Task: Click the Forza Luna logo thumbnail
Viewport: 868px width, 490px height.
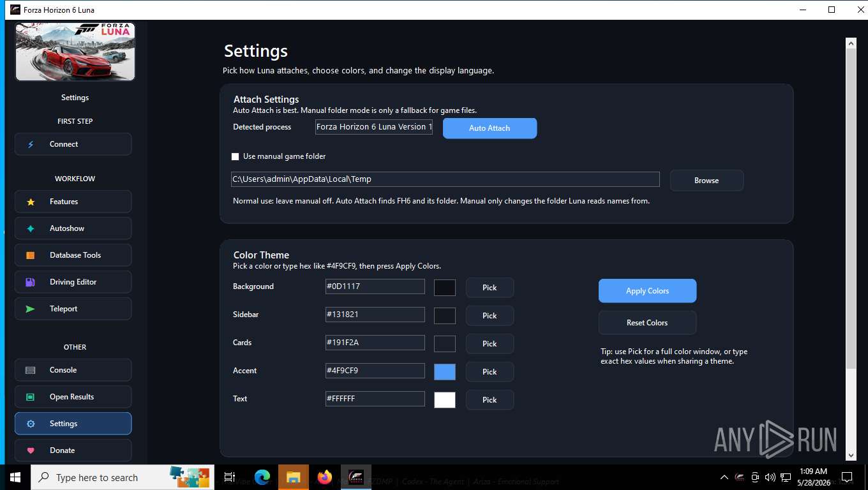Action: 75,52
